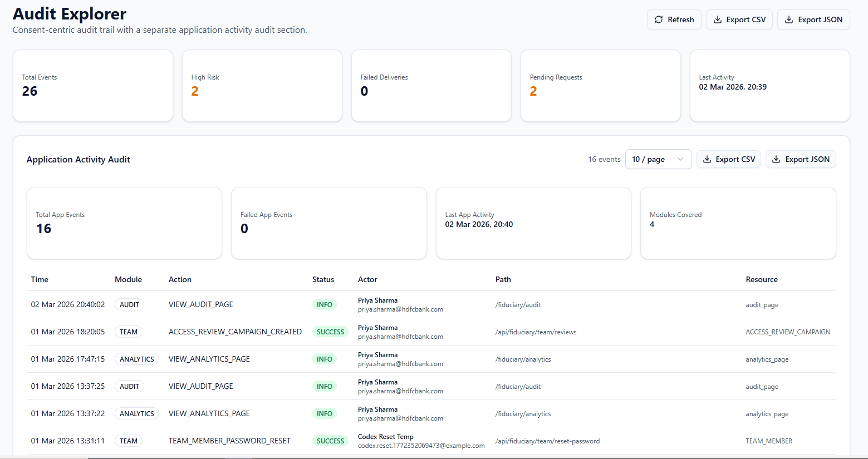Click the Pending Requests stat card
This screenshot has width=868, height=459.
[600, 86]
